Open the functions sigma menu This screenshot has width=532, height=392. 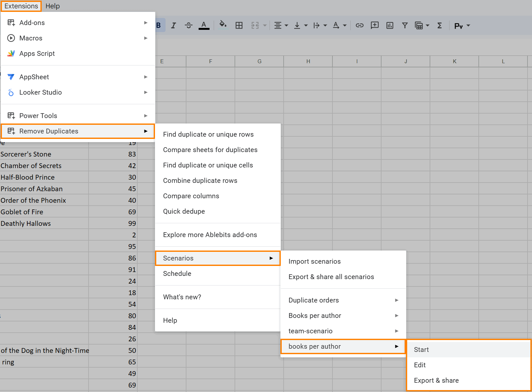click(440, 25)
